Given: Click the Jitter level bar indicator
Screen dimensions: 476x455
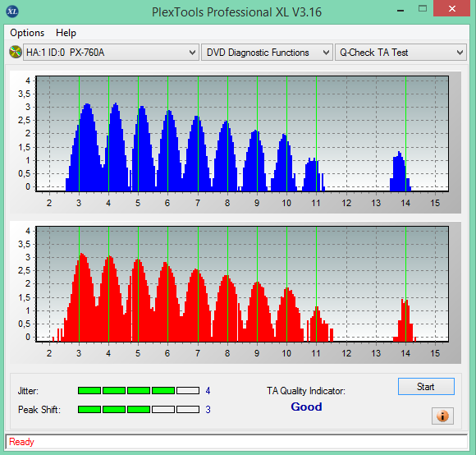Looking at the screenshot, I should 139,391.
